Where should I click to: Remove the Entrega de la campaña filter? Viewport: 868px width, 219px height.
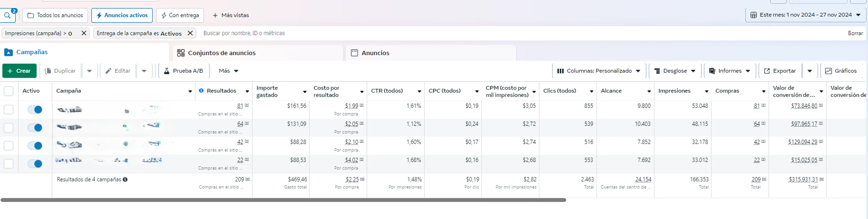coord(190,33)
